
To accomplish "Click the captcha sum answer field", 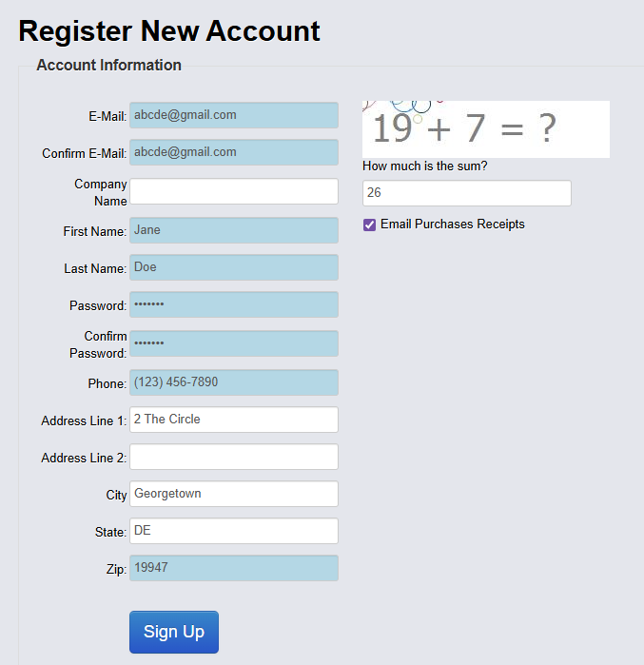I will tap(466, 193).
